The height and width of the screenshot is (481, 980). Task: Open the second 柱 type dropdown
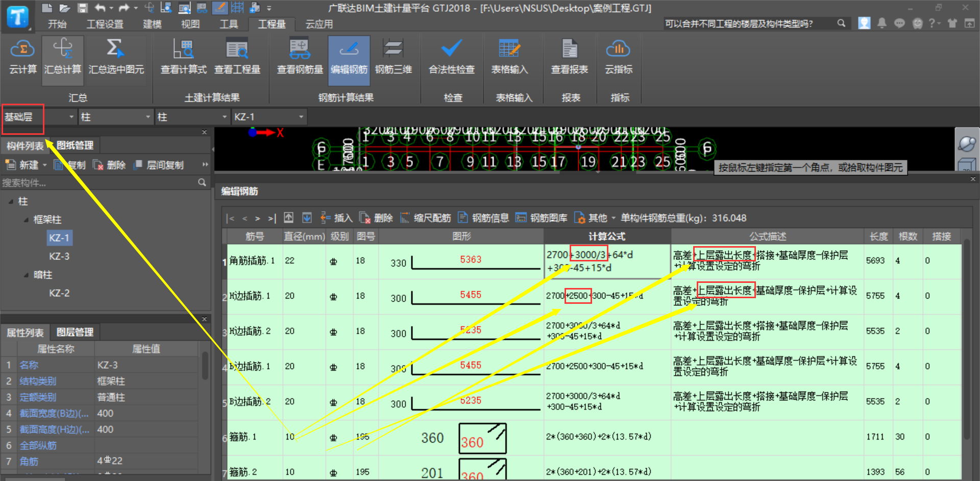click(x=225, y=117)
